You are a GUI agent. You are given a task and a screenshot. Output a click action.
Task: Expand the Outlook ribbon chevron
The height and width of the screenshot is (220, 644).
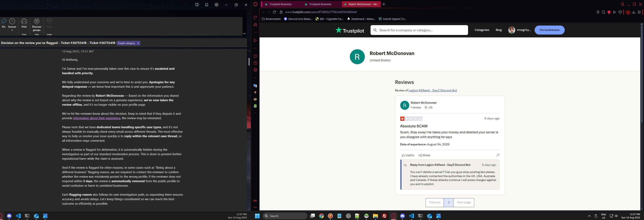click(244, 34)
